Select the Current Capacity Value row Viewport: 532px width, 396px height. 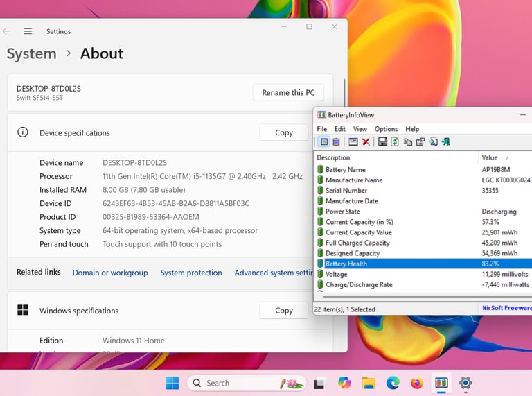click(x=423, y=232)
